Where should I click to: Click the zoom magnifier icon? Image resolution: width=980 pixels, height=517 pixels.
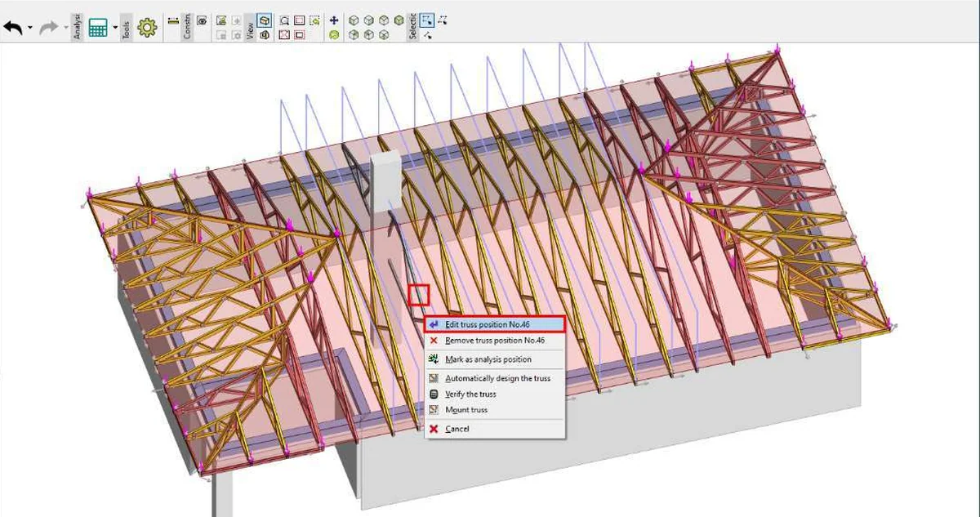(x=284, y=20)
